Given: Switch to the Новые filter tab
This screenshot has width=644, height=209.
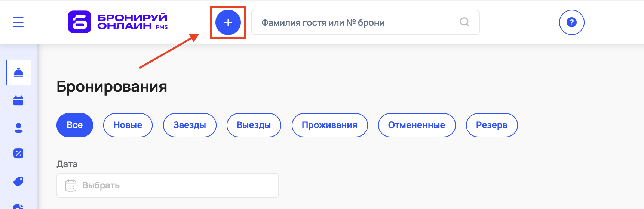Looking at the screenshot, I should [128, 125].
